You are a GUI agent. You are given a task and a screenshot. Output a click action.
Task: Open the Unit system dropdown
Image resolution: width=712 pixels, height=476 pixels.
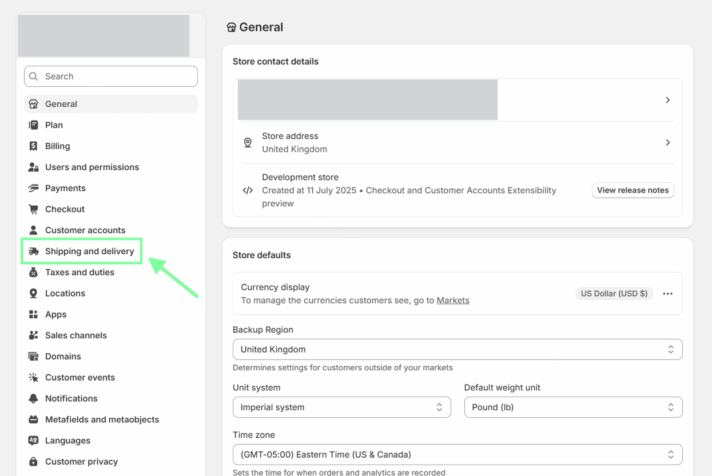click(342, 407)
